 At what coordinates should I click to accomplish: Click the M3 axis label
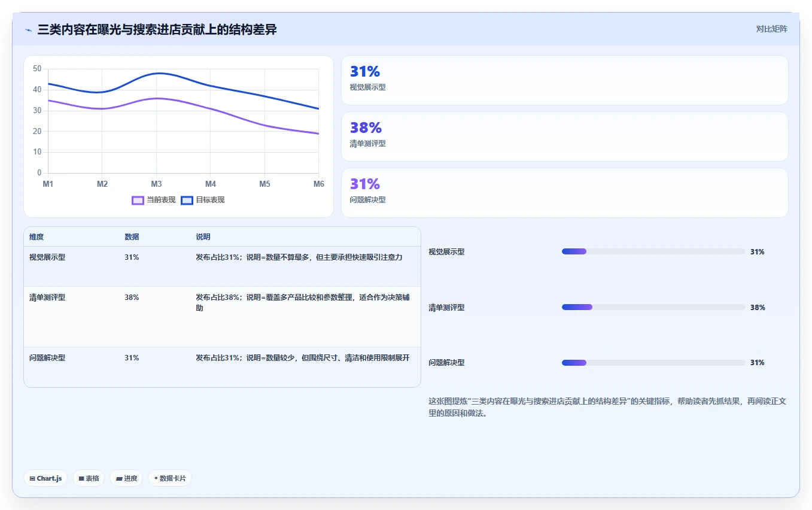point(156,184)
